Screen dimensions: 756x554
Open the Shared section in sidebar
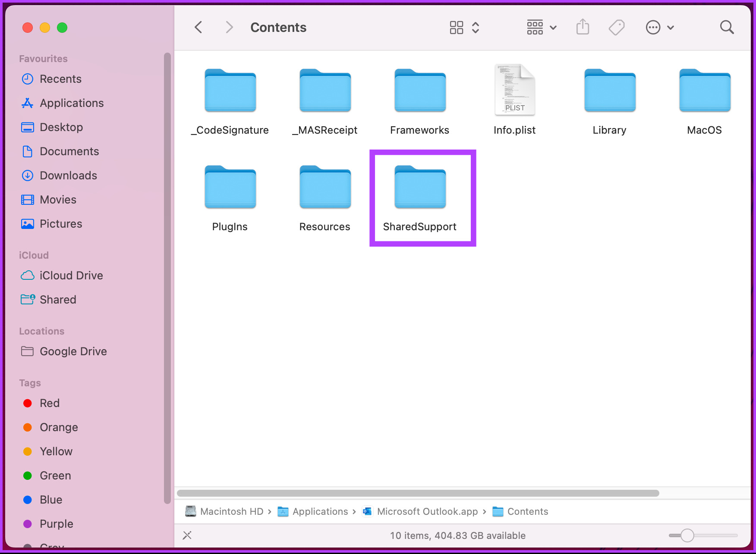pos(58,300)
